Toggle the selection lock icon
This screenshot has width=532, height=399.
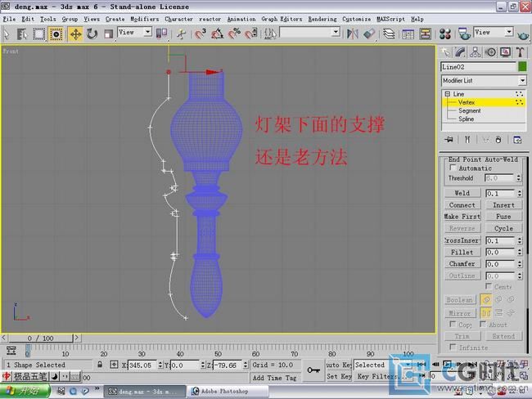pos(100,365)
